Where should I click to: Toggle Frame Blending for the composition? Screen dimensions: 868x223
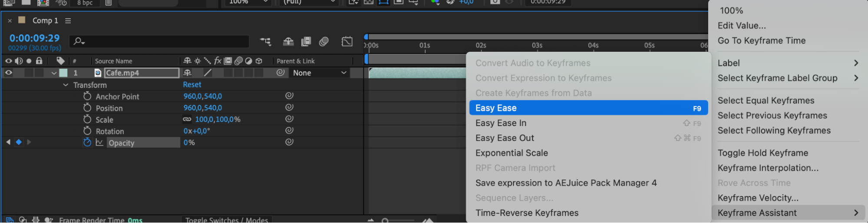pos(306,41)
